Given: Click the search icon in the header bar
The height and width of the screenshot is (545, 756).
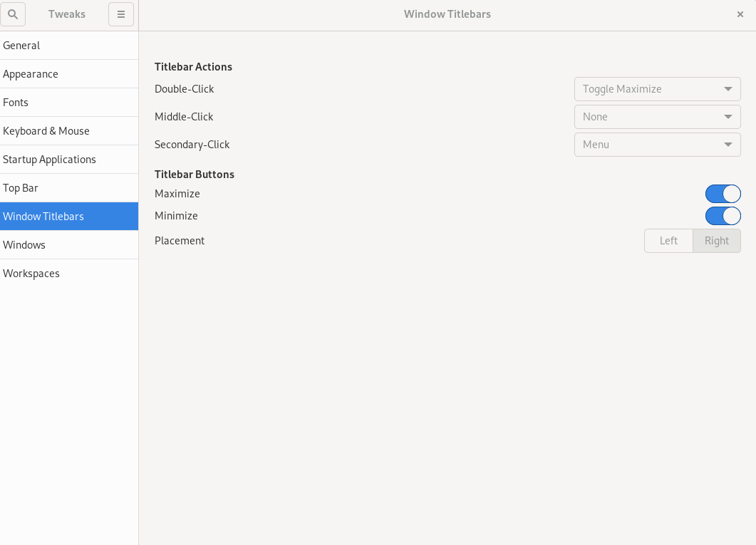Looking at the screenshot, I should (x=13, y=14).
